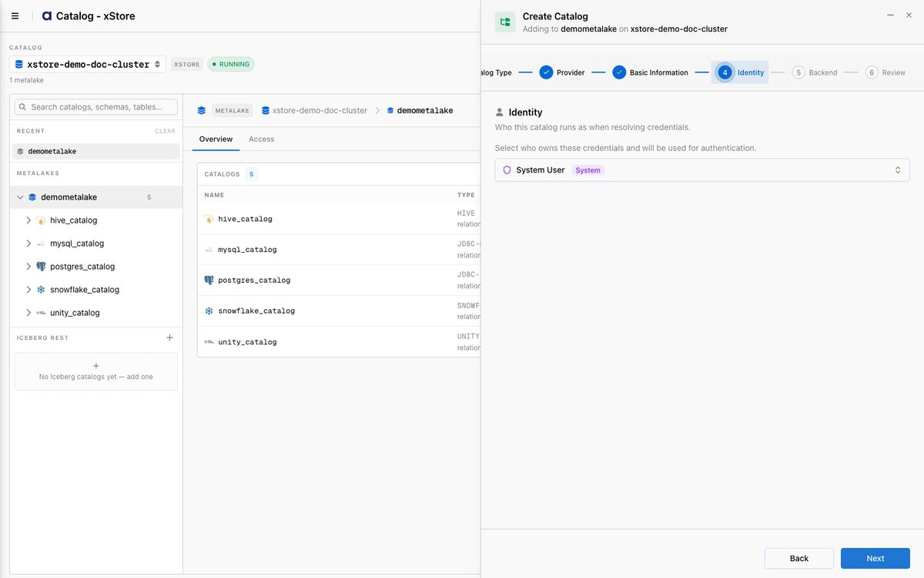Image resolution: width=924 pixels, height=578 pixels.
Task: Jump to the Review wizard step
Action: tap(885, 72)
